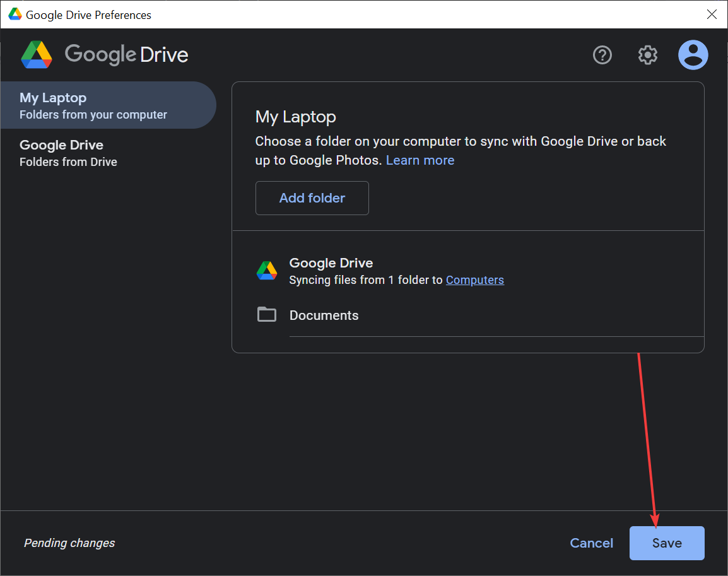Save the pending changes
Screen dimensions: 728x576
[667, 543]
